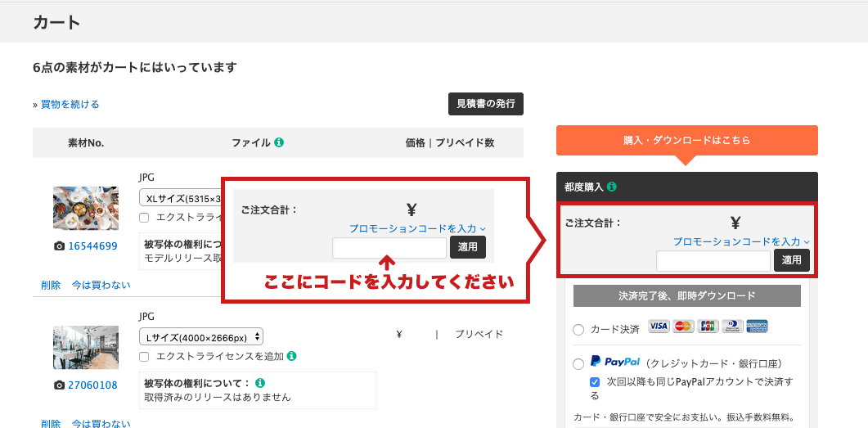Click the PayPal logo
This screenshot has width=868, height=428.
[x=615, y=362]
